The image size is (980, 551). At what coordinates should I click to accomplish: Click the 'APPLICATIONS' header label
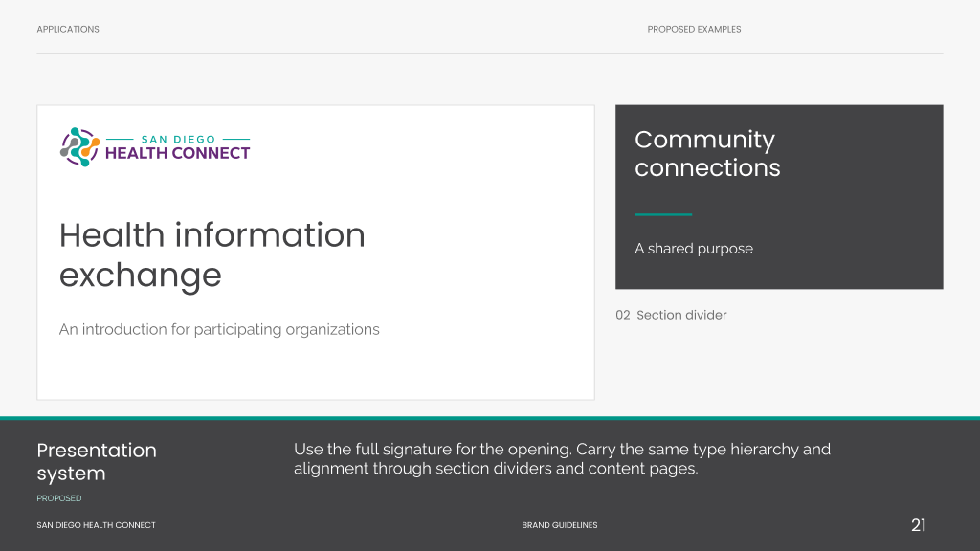(x=68, y=30)
